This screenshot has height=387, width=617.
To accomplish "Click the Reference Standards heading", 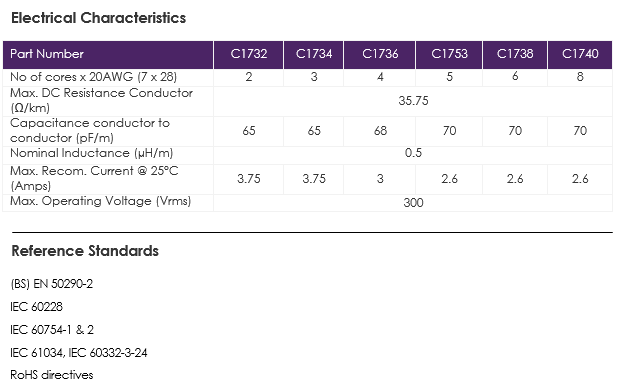I will pyautogui.click(x=85, y=251).
